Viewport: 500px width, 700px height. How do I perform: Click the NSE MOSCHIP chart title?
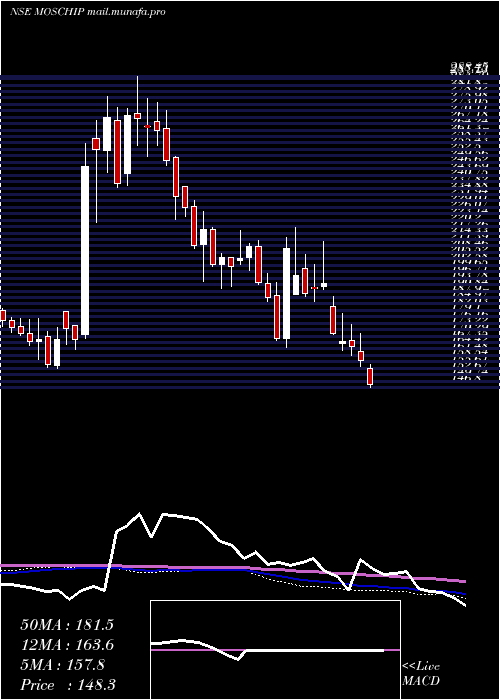[46, 12]
